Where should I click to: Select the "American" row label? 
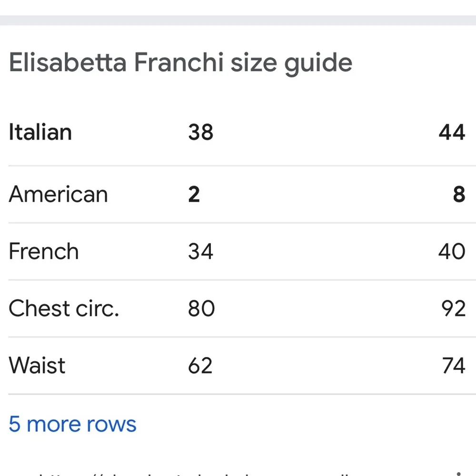[x=58, y=194]
